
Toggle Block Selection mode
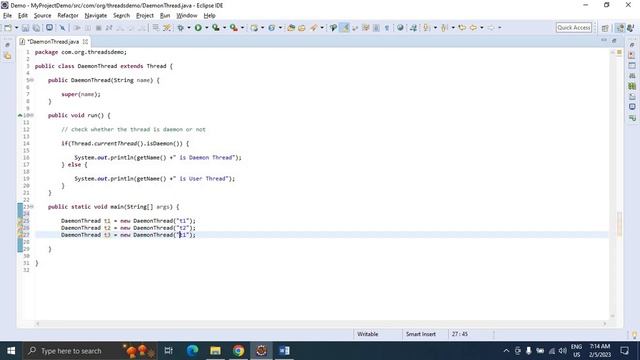tap(376, 28)
